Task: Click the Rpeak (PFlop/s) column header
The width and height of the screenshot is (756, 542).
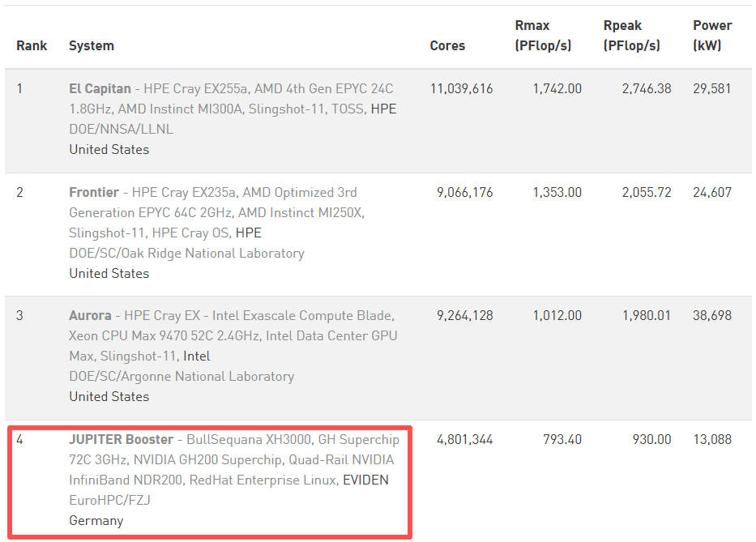Action: 632,36
